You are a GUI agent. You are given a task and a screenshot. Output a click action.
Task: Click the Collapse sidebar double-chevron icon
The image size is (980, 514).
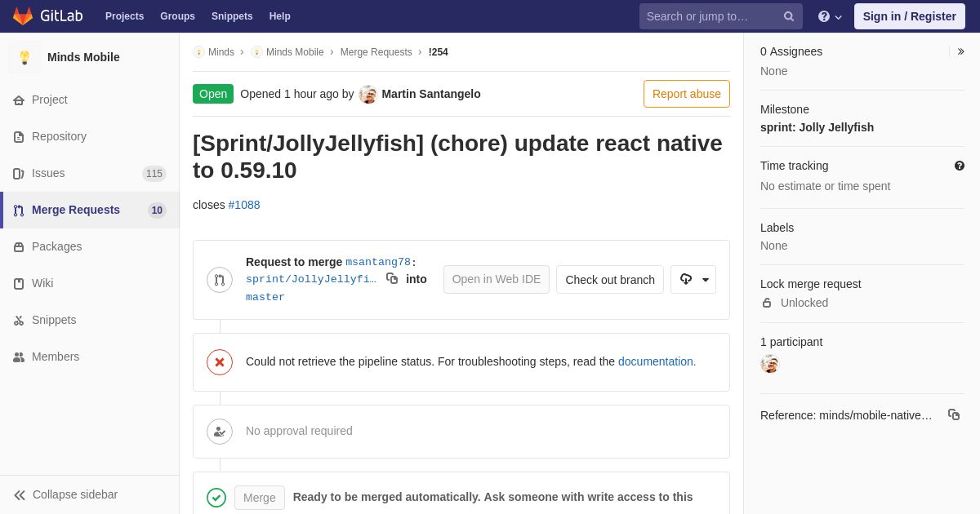20,495
